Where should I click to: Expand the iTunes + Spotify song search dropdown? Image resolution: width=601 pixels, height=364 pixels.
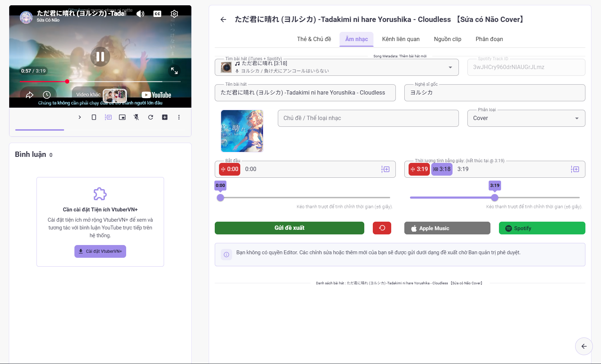[x=450, y=67]
